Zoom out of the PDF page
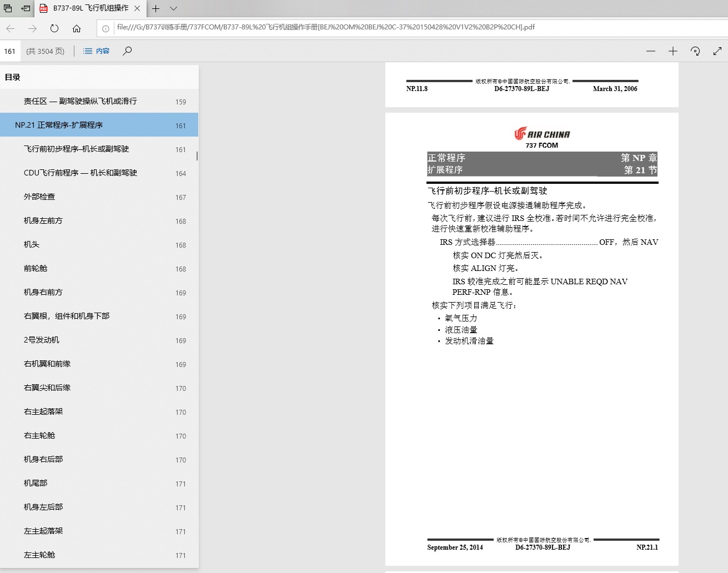The width and height of the screenshot is (728, 573). point(650,51)
